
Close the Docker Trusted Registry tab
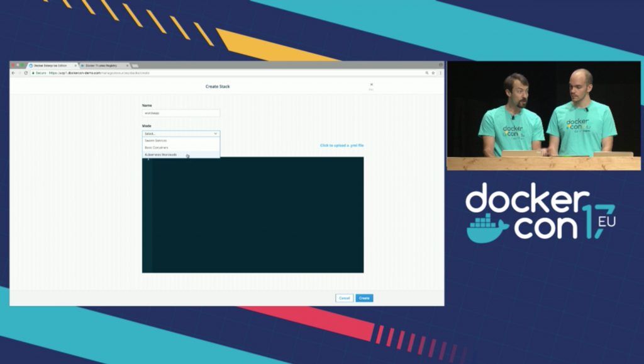(x=127, y=65)
